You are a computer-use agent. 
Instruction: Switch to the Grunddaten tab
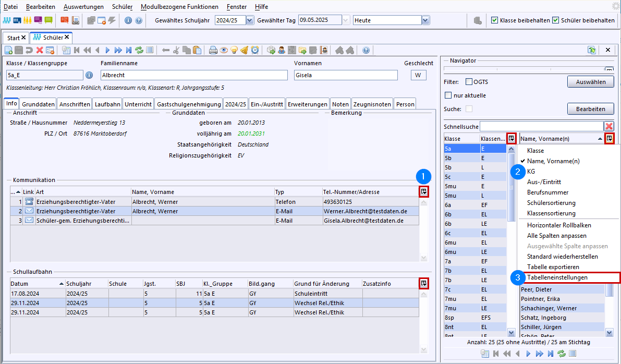pos(39,104)
